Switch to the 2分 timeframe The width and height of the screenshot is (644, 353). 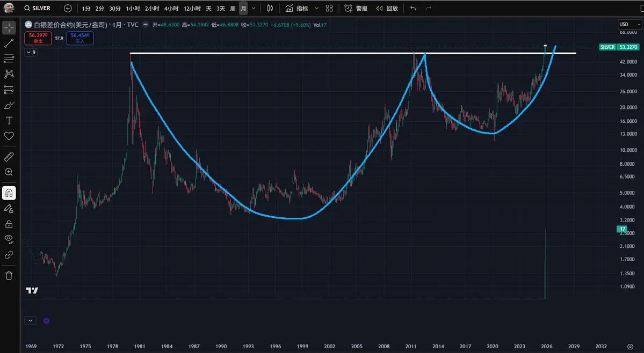100,8
